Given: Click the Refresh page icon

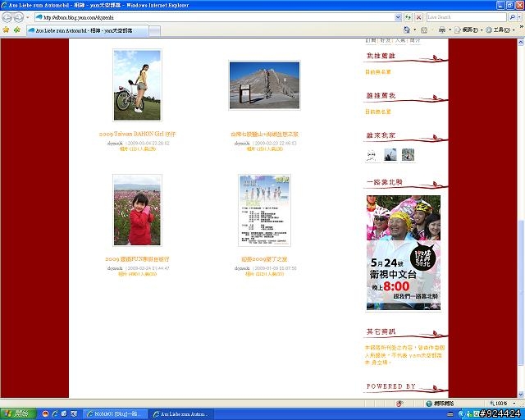Looking at the screenshot, I should pos(409,17).
